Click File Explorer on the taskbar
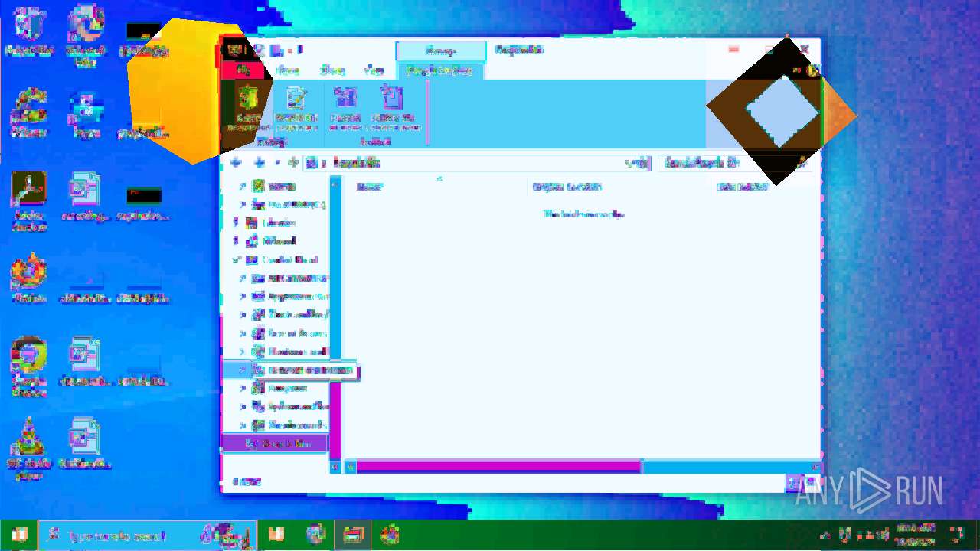The image size is (980, 551). [352, 535]
